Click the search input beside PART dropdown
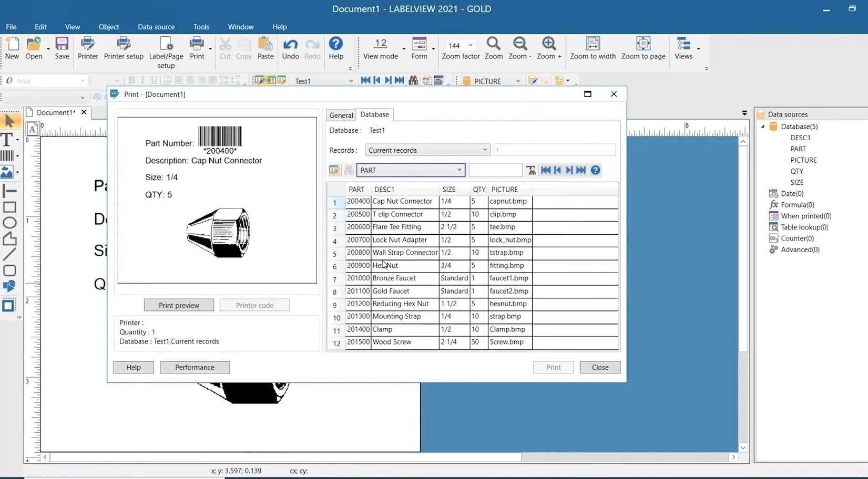 (495, 170)
